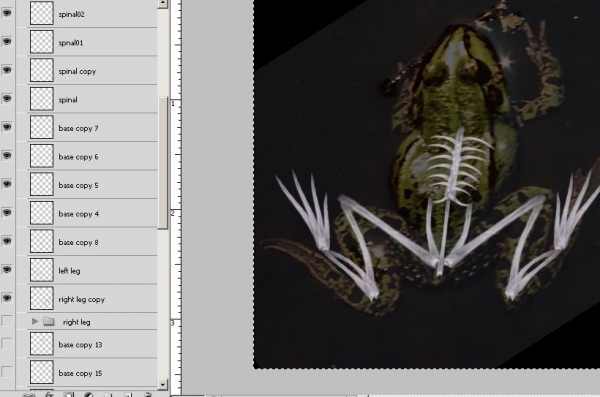Hide the base copy 6 layer

7,155
